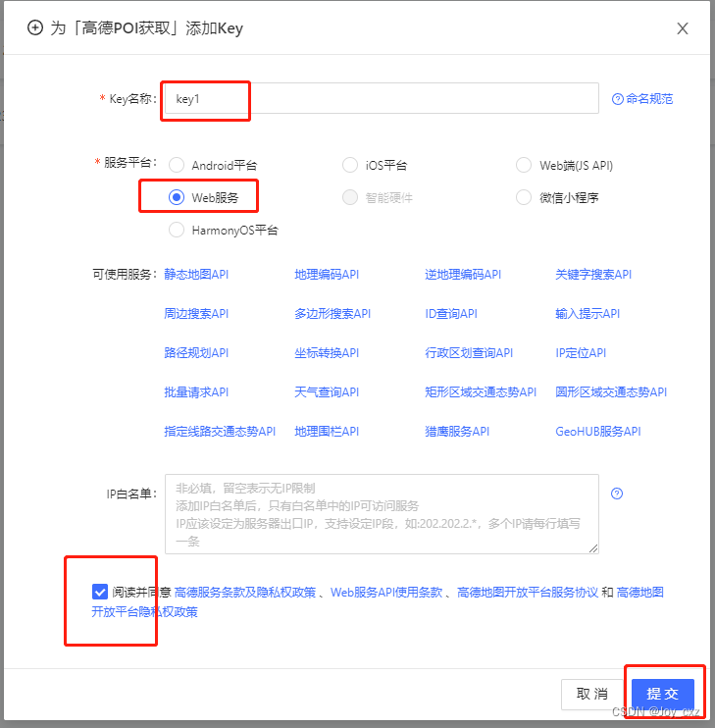This screenshot has width=715, height=728.
Task: Open 高德地图开放平台隐私权政策 link
Action: click(x=145, y=612)
